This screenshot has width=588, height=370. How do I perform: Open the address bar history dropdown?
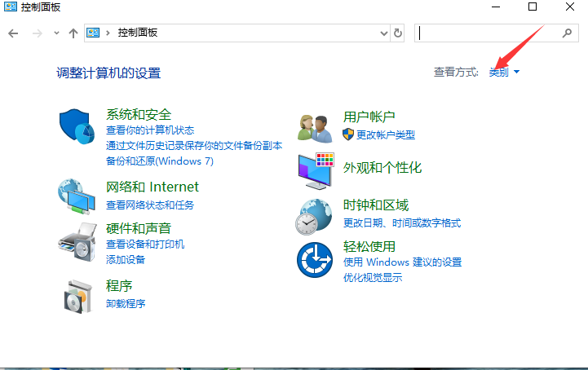(385, 33)
